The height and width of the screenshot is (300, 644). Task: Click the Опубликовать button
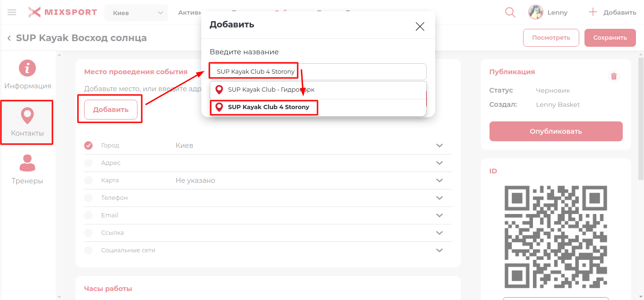pos(556,131)
